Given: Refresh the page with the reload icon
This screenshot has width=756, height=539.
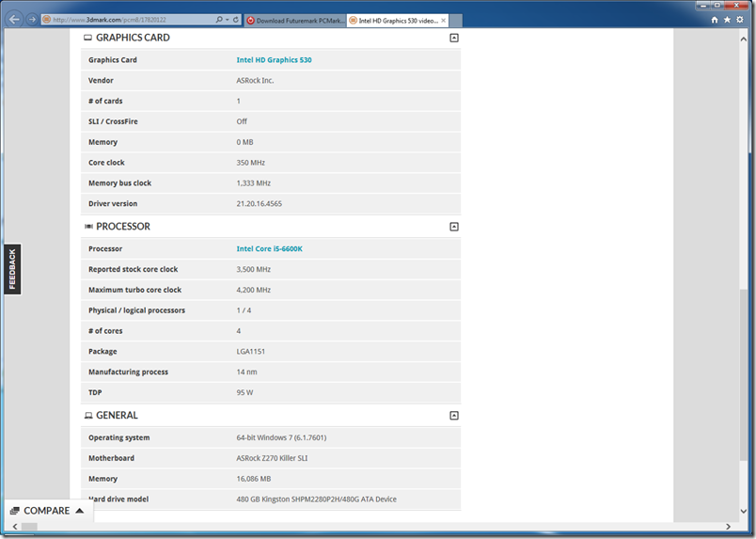Looking at the screenshot, I should pyautogui.click(x=236, y=20).
